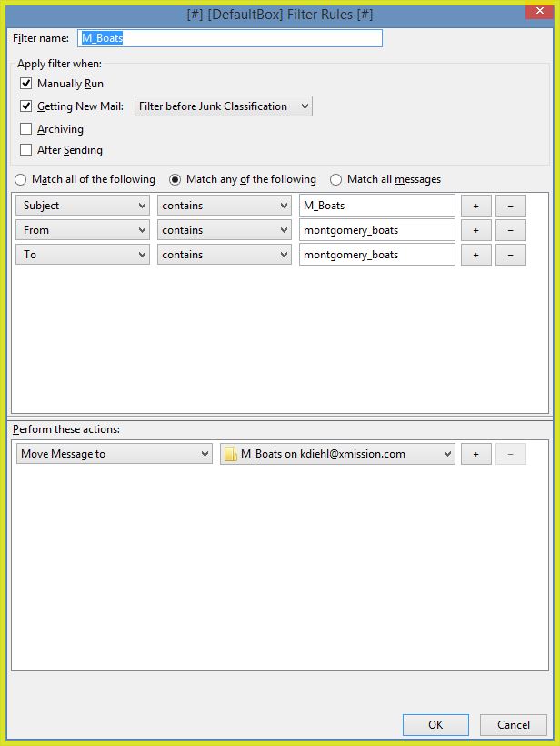The width and height of the screenshot is (560, 746).
Task: Uncheck the Manually Run checkbox
Action: click(26, 84)
